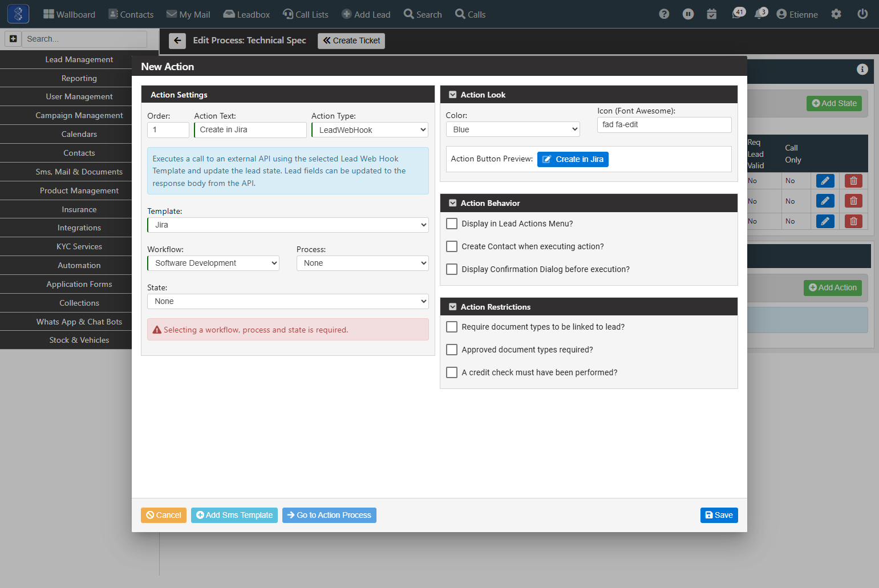Open chat messages with 41 badge
This screenshot has width=879, height=588.
[738, 14]
